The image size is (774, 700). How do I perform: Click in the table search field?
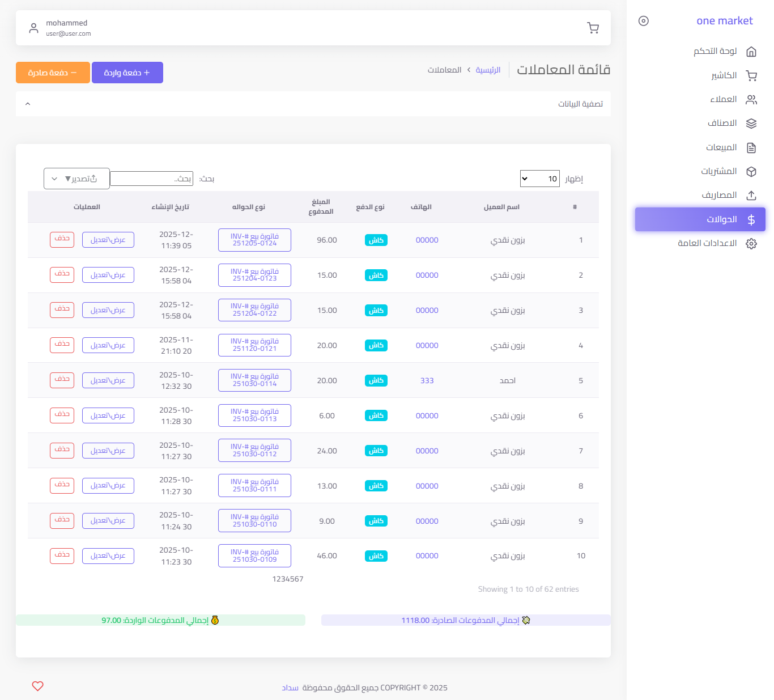[x=151, y=179]
